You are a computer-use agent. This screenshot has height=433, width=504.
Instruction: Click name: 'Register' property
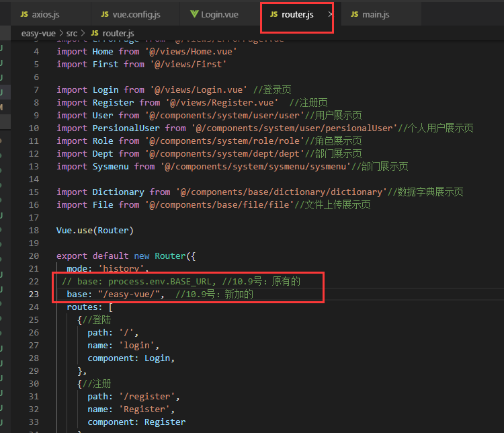coord(131,409)
